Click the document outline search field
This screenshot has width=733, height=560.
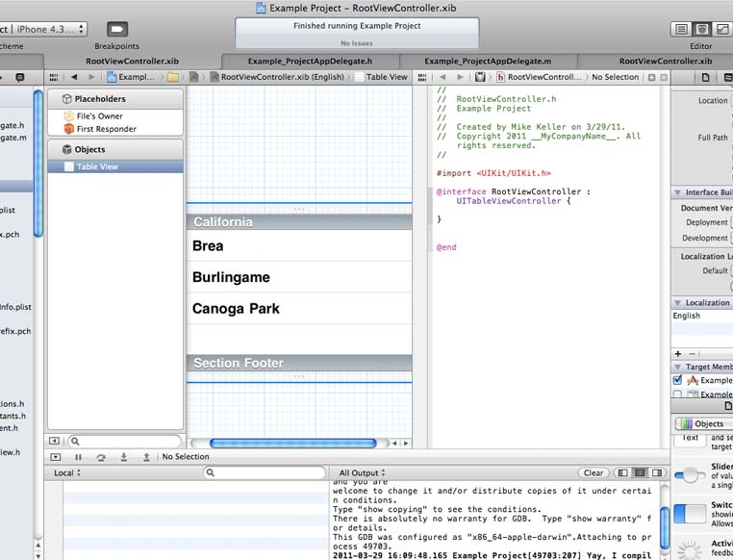(125, 441)
